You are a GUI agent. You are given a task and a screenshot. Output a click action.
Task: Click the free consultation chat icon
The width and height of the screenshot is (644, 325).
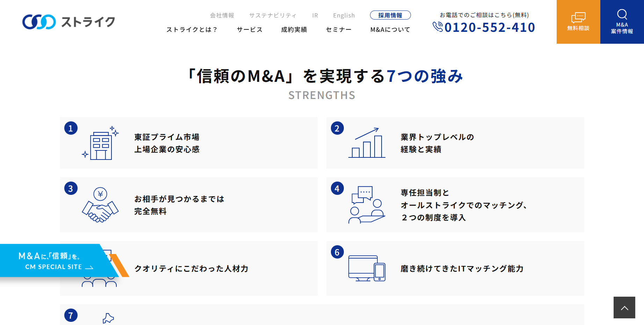point(578,17)
